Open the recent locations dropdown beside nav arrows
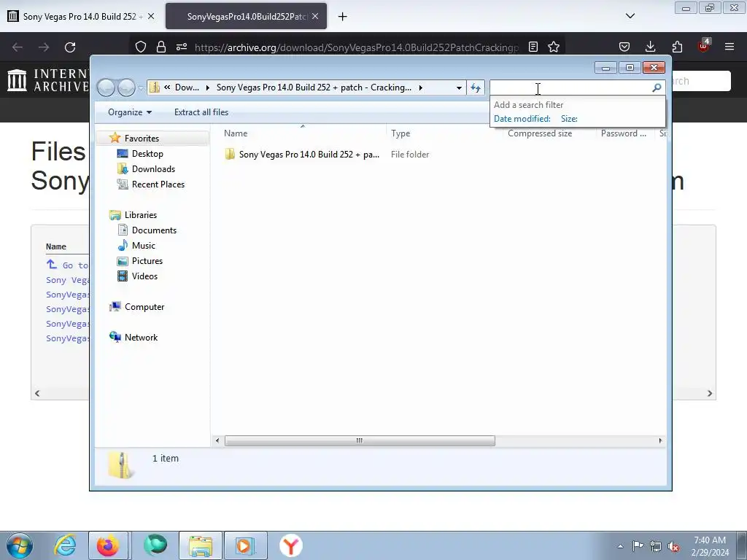The image size is (747, 560). pos(141,88)
